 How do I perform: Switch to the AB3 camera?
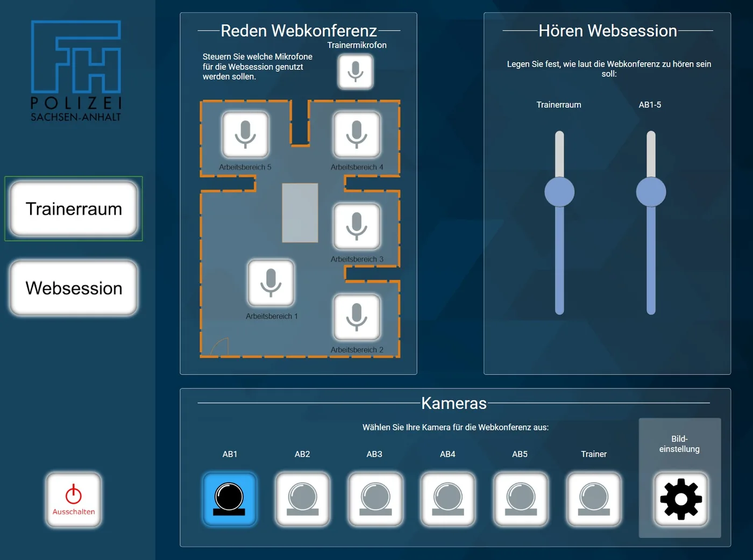point(375,499)
